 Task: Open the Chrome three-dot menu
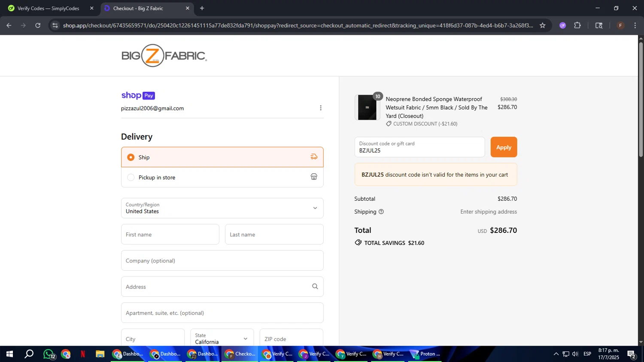635,25
